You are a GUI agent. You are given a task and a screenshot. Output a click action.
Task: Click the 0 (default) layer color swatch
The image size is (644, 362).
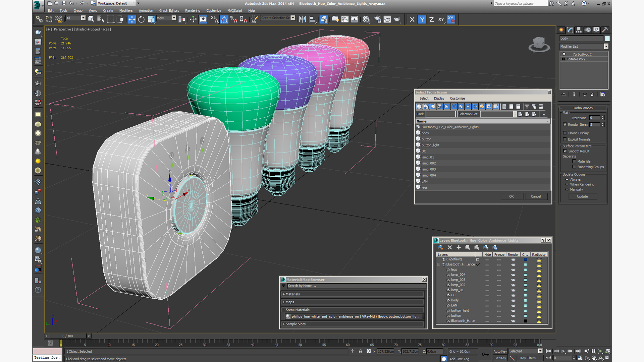525,259
